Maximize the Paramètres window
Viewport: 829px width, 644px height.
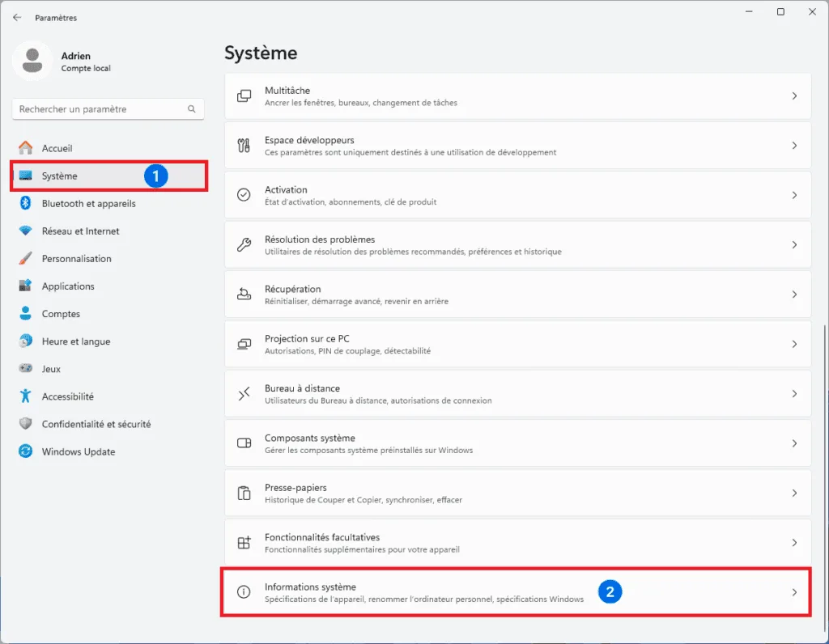[x=780, y=11]
